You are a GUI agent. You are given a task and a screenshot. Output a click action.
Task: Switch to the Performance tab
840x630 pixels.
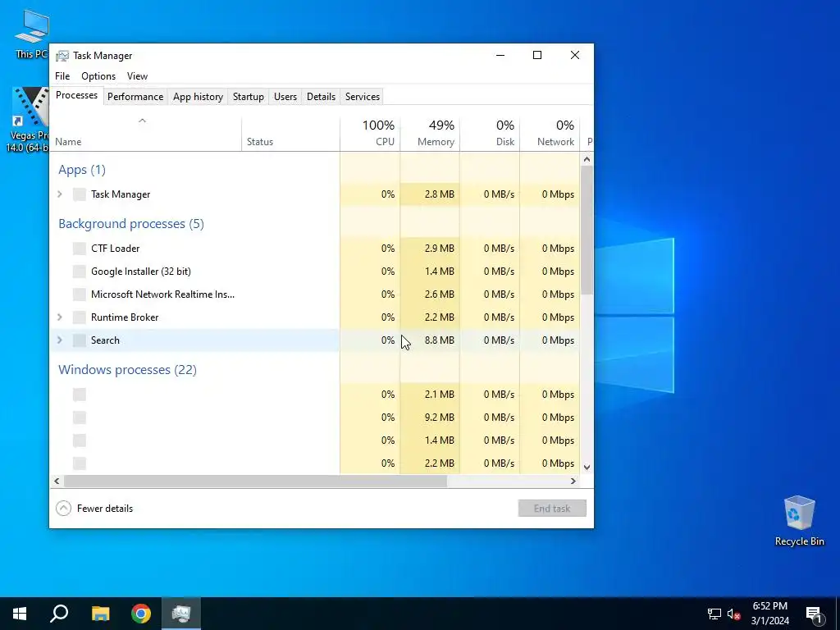(135, 97)
